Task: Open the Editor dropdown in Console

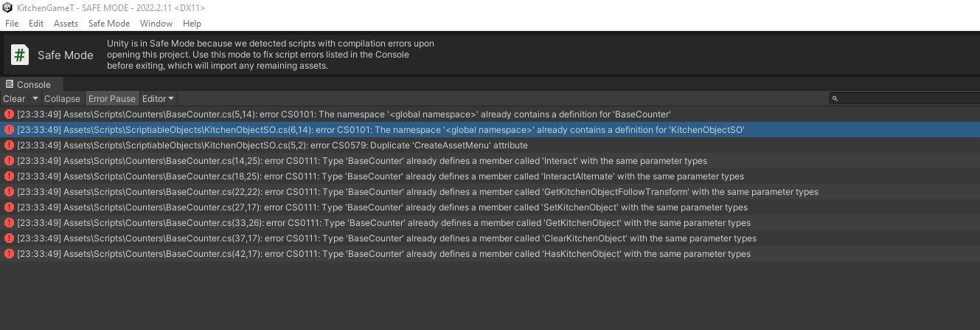Action: coord(158,99)
